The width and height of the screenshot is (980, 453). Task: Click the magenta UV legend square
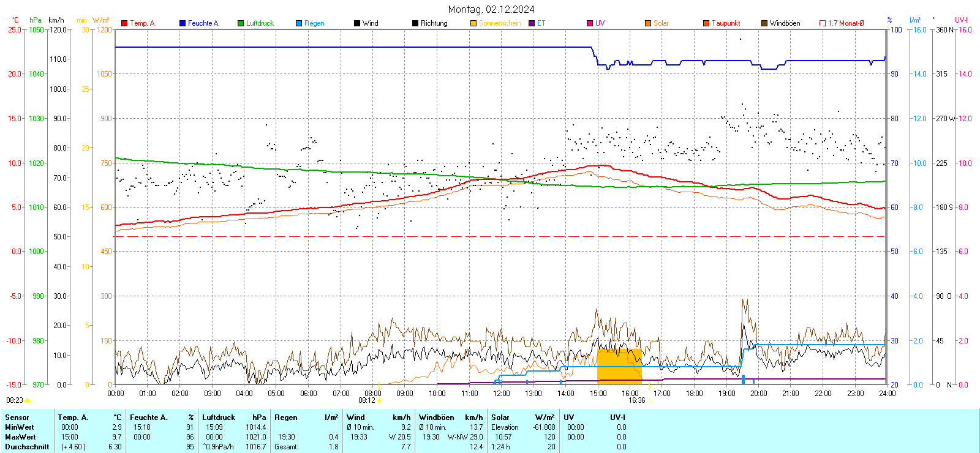point(590,23)
